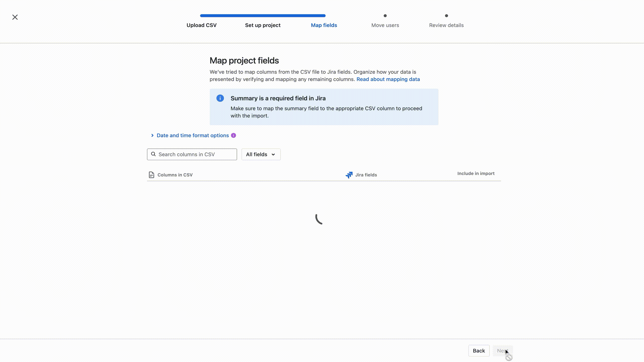Image resolution: width=644 pixels, height=362 pixels.
Task: Click the blue progress bar at the top
Action: point(262,15)
